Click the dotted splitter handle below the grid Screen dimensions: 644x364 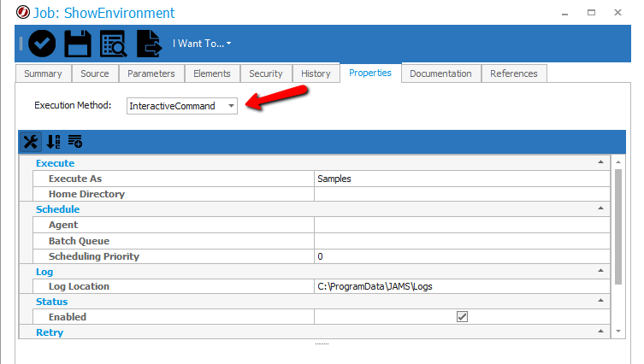tap(322, 343)
